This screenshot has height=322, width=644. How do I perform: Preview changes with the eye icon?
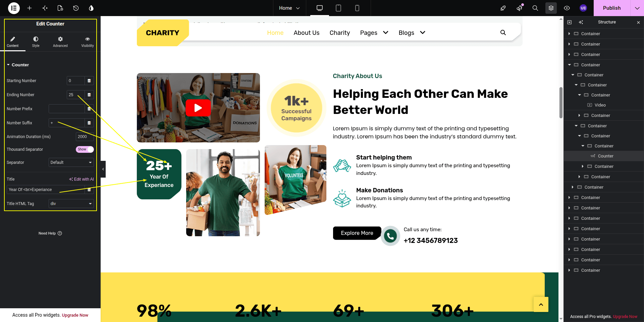click(x=567, y=8)
